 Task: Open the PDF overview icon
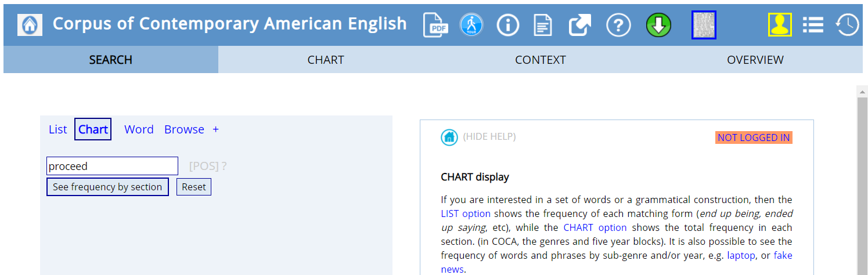(435, 25)
